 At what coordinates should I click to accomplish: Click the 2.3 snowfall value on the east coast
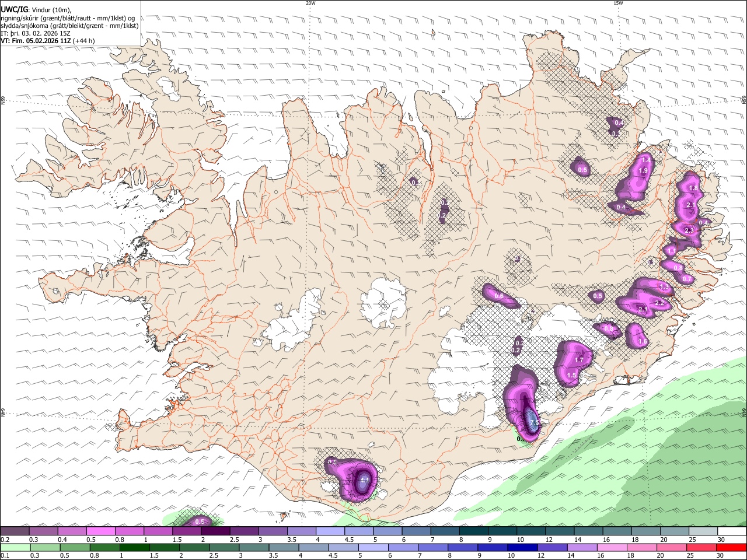click(689, 230)
